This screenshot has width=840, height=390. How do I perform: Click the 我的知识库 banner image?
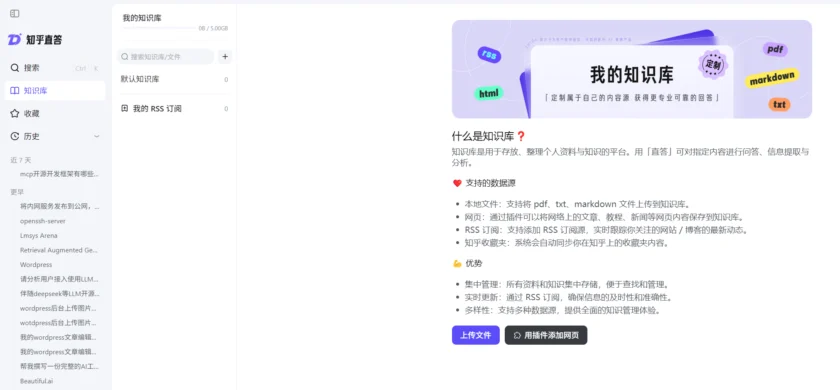[x=632, y=69]
